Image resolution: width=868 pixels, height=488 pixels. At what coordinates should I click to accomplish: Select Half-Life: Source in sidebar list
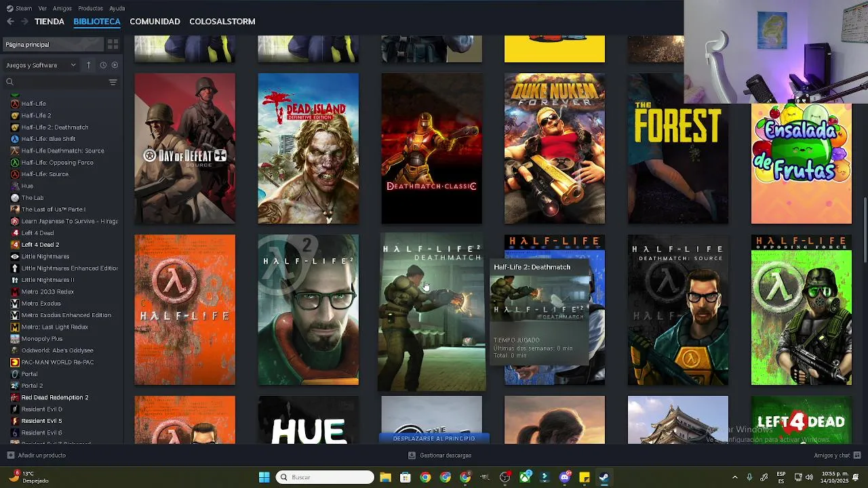45,174
